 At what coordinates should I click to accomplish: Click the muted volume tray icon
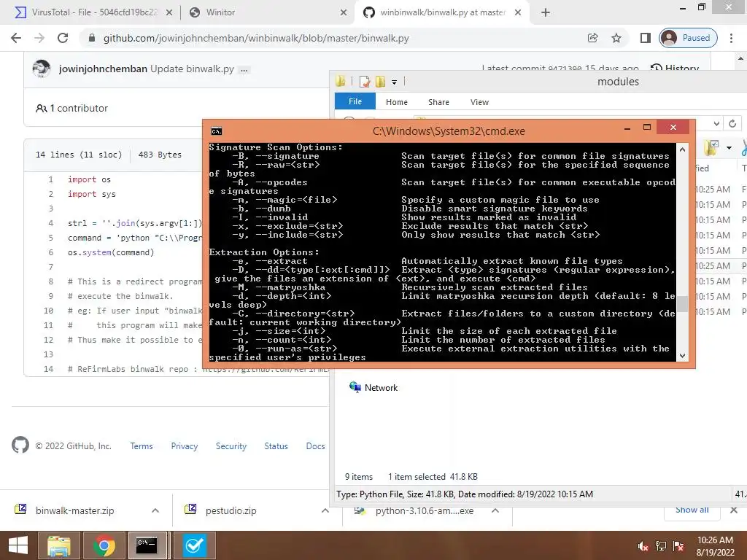[643, 546]
